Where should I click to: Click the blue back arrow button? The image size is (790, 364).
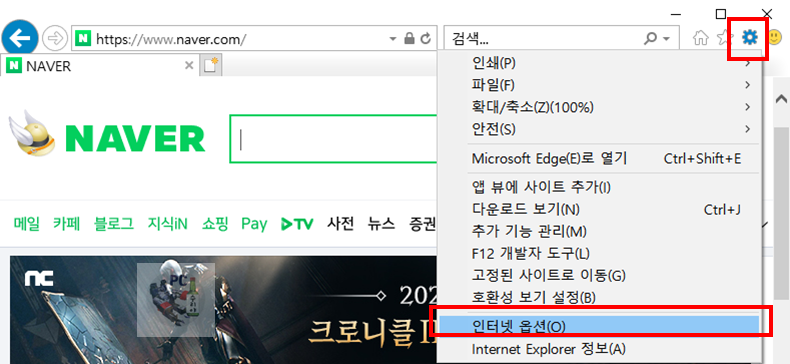tap(20, 38)
